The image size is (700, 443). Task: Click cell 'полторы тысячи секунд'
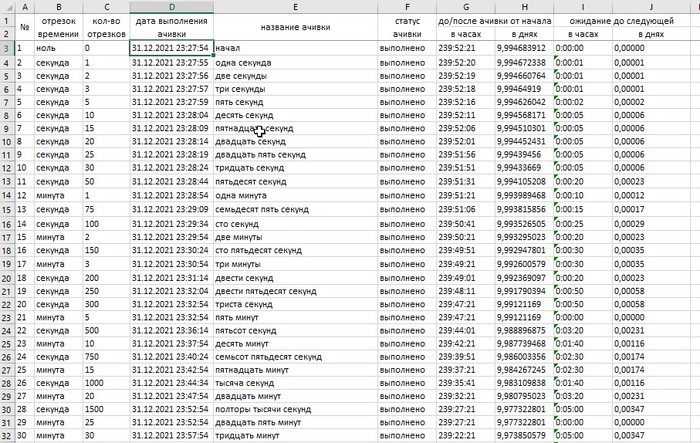coord(296,409)
